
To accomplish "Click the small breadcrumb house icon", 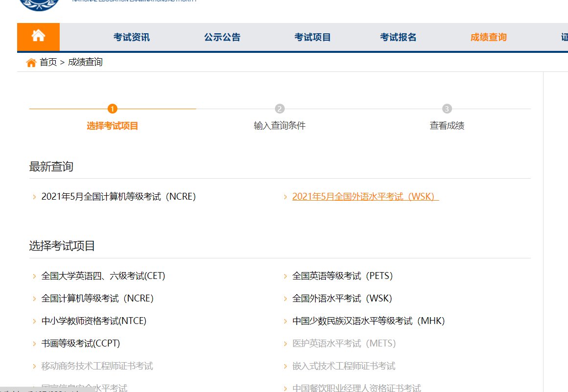I will [31, 63].
